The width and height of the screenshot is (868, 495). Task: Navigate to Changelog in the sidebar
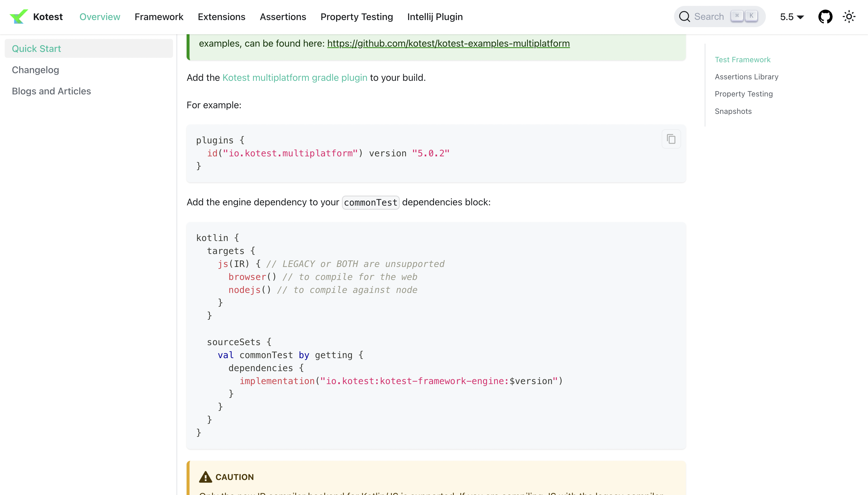tap(35, 70)
